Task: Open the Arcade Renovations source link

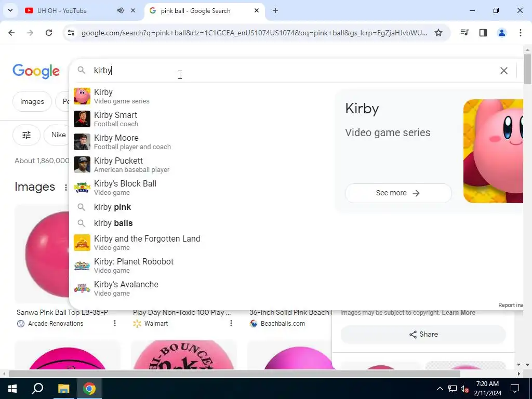Action: pyautogui.click(x=55, y=323)
